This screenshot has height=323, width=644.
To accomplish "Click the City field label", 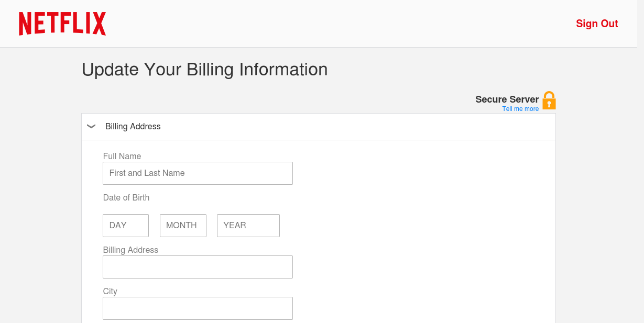I will pos(110,292).
